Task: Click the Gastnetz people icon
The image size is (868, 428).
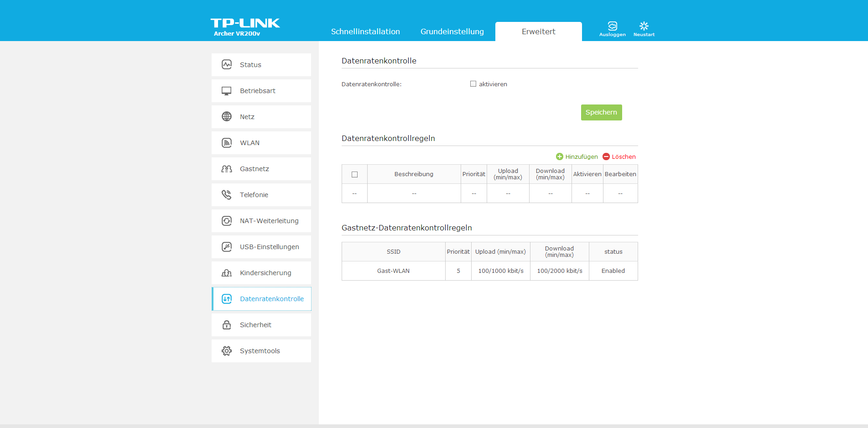Action: [x=227, y=169]
